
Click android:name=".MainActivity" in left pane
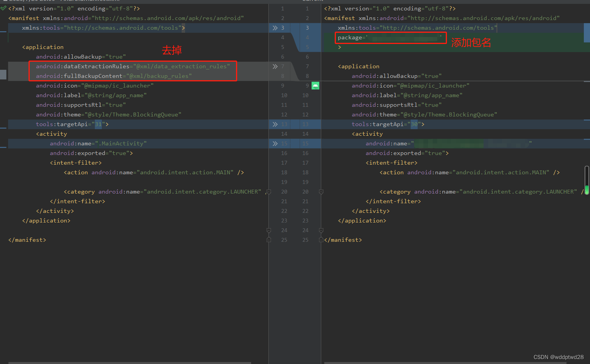pos(98,143)
